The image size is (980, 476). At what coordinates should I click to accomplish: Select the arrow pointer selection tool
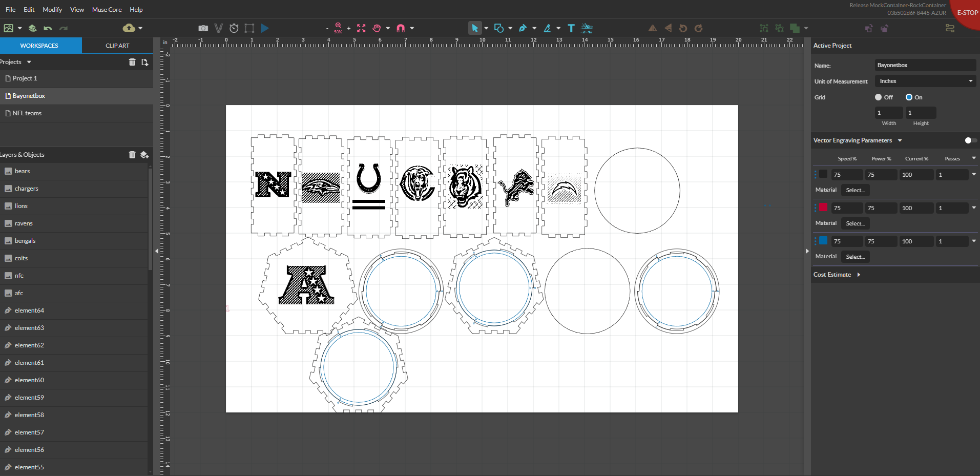[x=475, y=28]
